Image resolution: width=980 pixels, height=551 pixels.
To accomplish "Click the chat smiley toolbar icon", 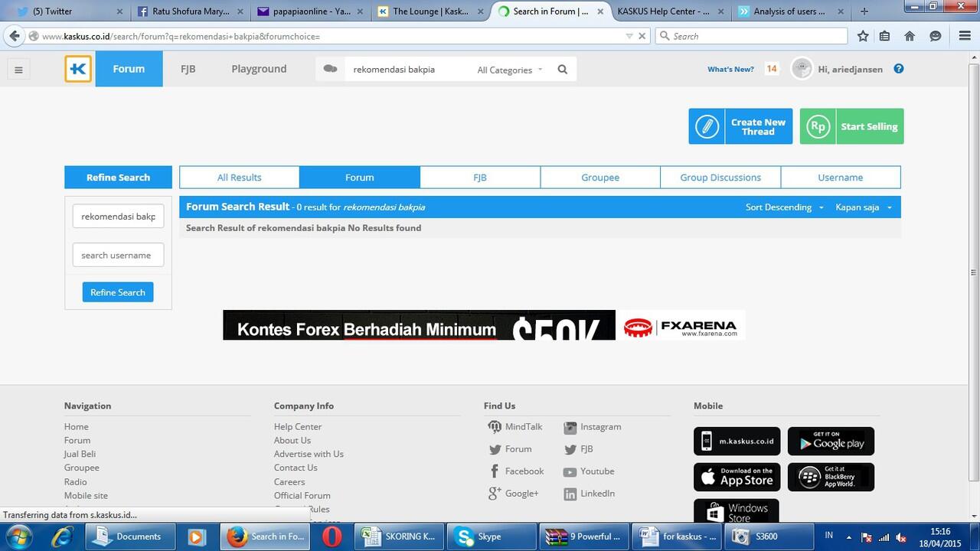I will (x=935, y=36).
